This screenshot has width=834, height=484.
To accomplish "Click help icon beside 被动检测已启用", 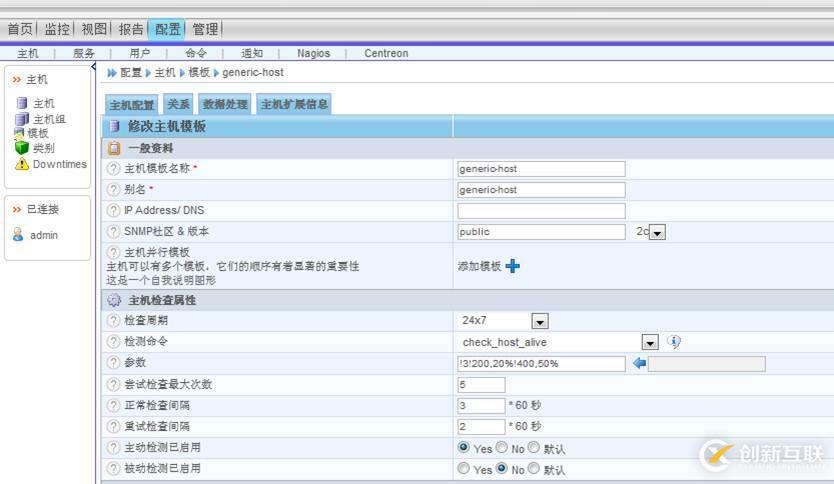I will 113,469.
